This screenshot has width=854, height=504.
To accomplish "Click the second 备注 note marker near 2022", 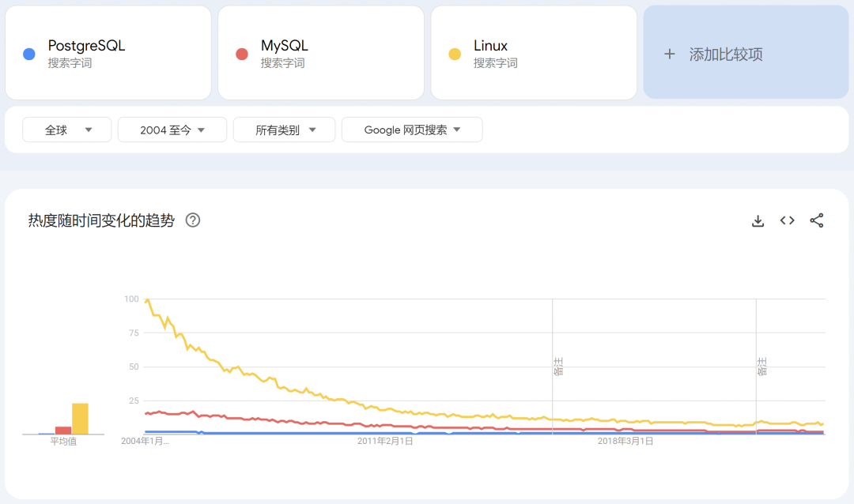I will (x=762, y=367).
